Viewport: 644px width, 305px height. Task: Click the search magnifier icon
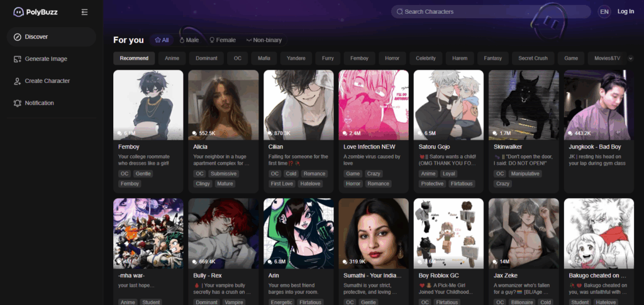pyautogui.click(x=399, y=12)
